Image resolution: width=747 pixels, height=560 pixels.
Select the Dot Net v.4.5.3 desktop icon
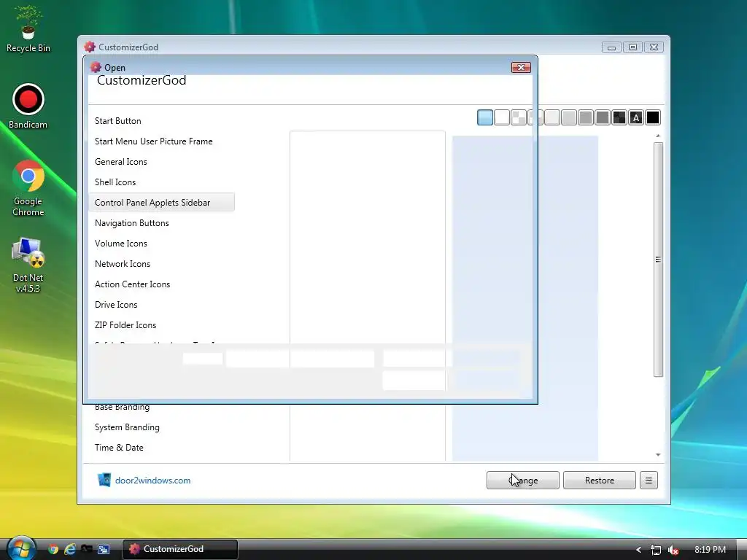[x=28, y=265]
